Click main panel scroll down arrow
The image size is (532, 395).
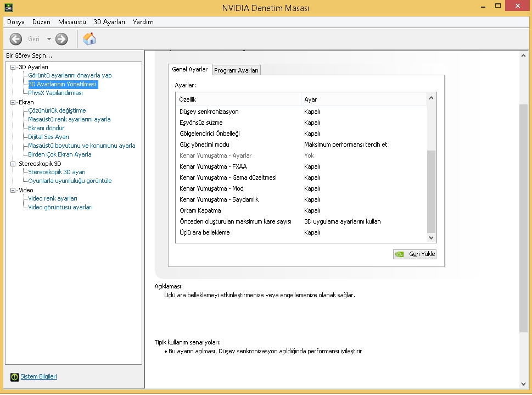point(524,384)
